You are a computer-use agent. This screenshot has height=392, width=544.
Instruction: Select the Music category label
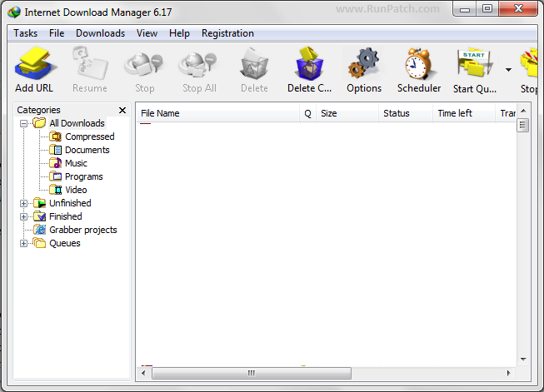point(76,163)
